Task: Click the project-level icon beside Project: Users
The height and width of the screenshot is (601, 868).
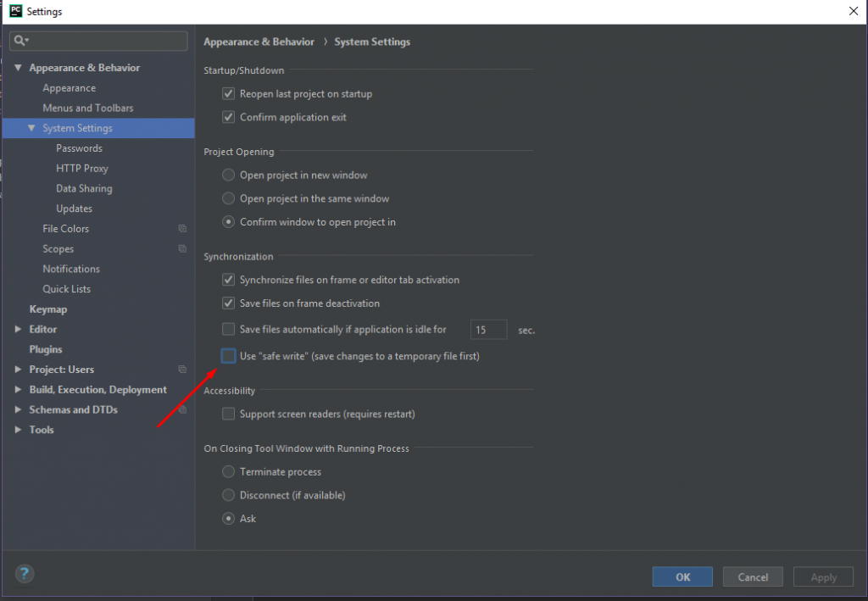Action: 182,370
